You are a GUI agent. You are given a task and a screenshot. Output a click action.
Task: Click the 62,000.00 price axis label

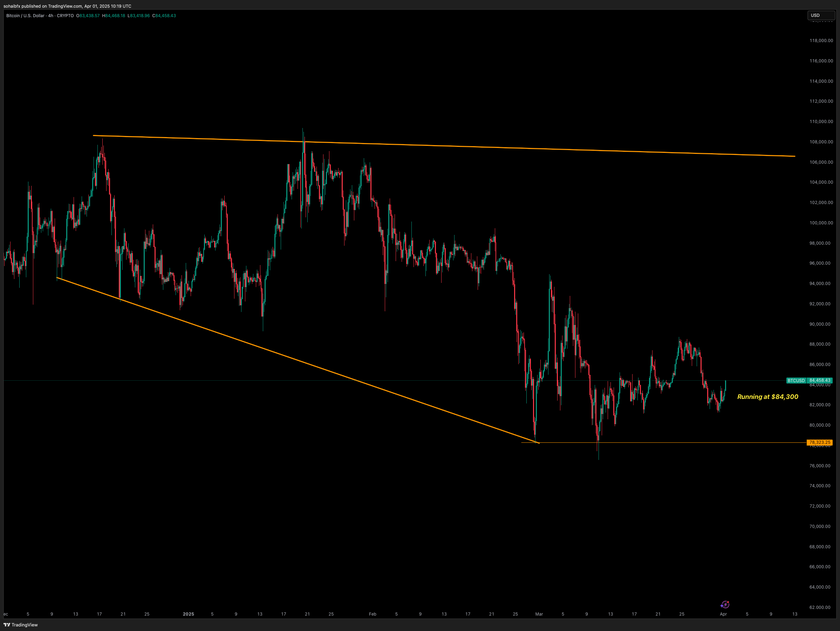pyautogui.click(x=820, y=608)
